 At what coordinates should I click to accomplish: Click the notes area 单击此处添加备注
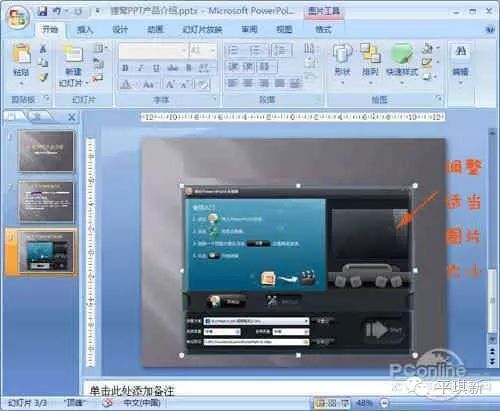(132, 391)
